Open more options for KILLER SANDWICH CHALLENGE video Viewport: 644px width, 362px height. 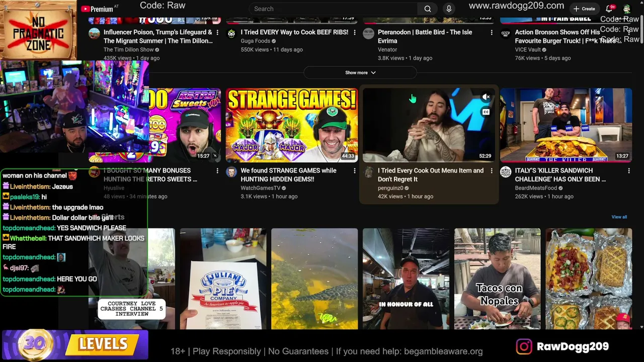629,171
